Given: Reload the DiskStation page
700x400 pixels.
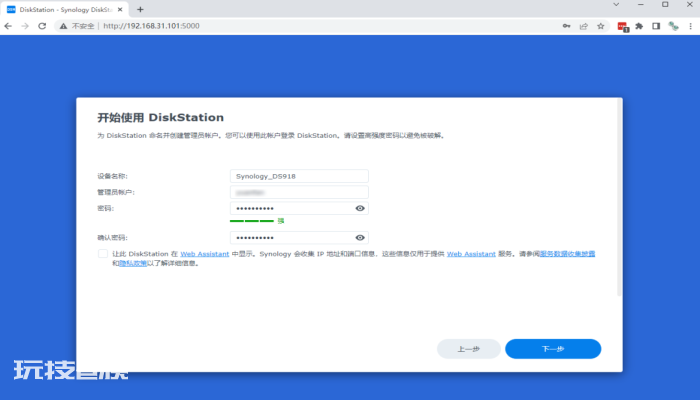Looking at the screenshot, I should tap(42, 26).
